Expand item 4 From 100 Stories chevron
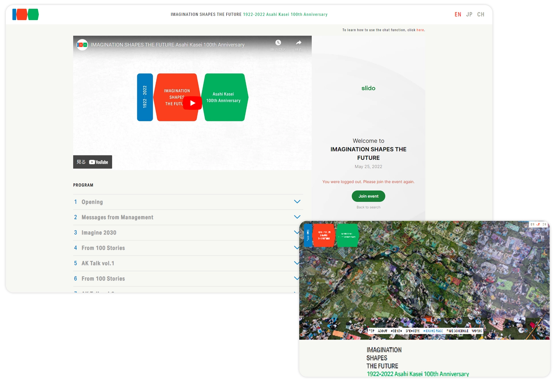The width and height of the screenshot is (560, 392). 297,248
